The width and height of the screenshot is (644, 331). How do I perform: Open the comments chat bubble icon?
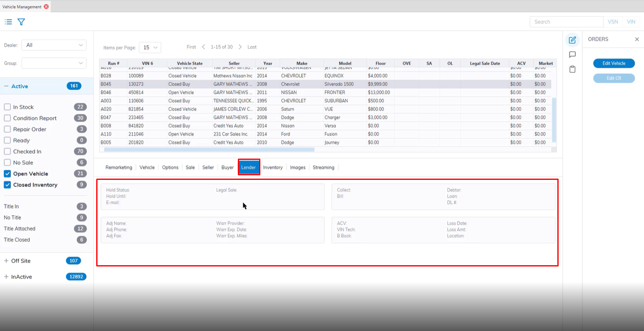click(572, 55)
